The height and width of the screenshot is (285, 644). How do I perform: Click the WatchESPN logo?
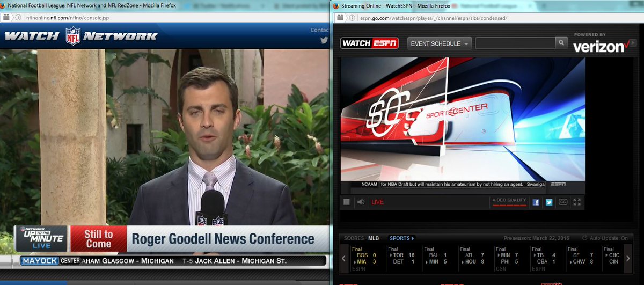[370, 43]
